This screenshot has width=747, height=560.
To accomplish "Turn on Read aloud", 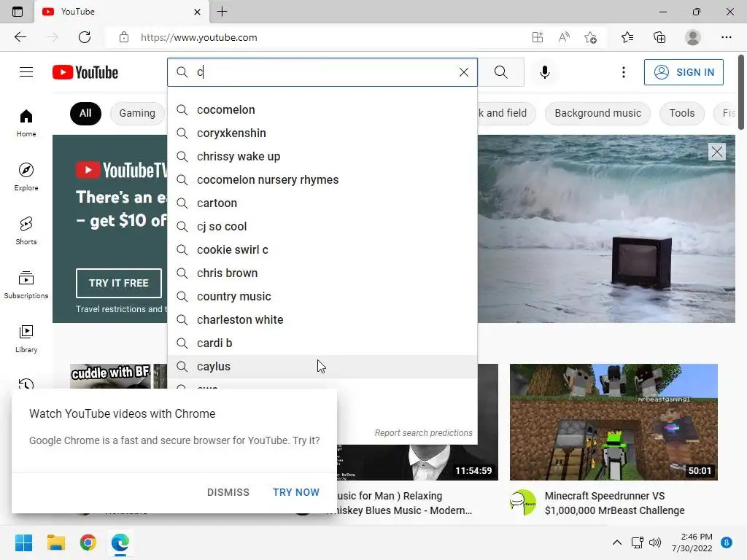I will [x=564, y=37].
